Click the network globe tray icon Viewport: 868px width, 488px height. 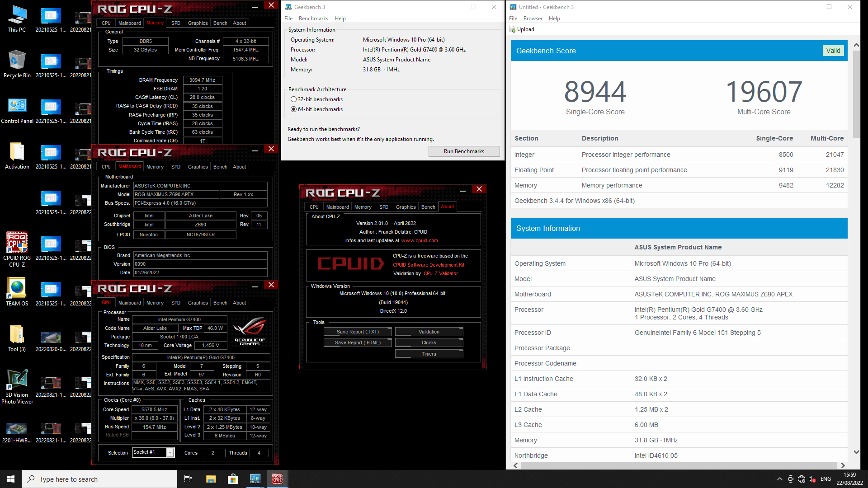[x=802, y=479]
